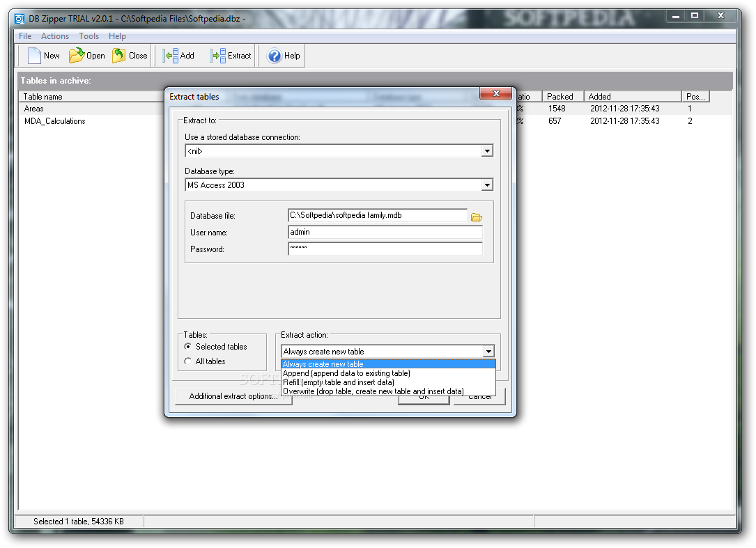The width and height of the screenshot is (756, 548).
Task: Choose Overwrite drop table option
Action: coord(388,391)
